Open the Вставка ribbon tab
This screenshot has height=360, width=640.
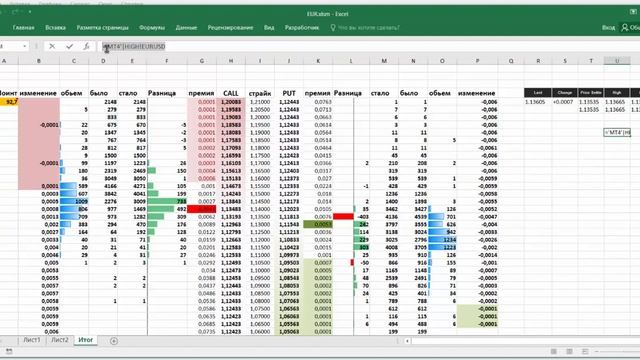[56, 28]
